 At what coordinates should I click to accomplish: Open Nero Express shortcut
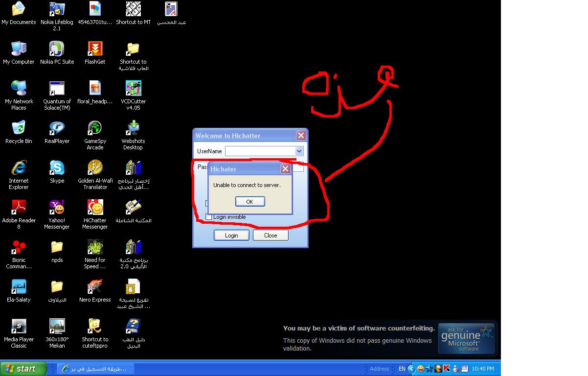(95, 287)
